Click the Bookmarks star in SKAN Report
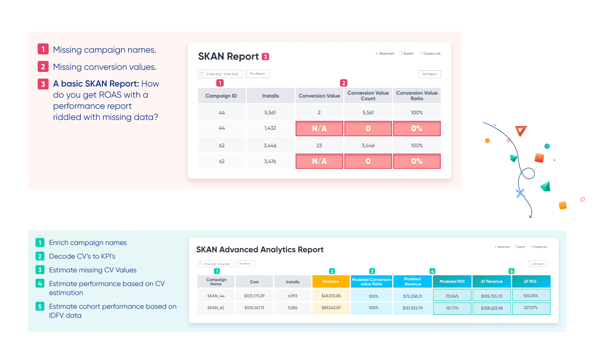Viewport: 600px width, 364px height. (x=377, y=54)
